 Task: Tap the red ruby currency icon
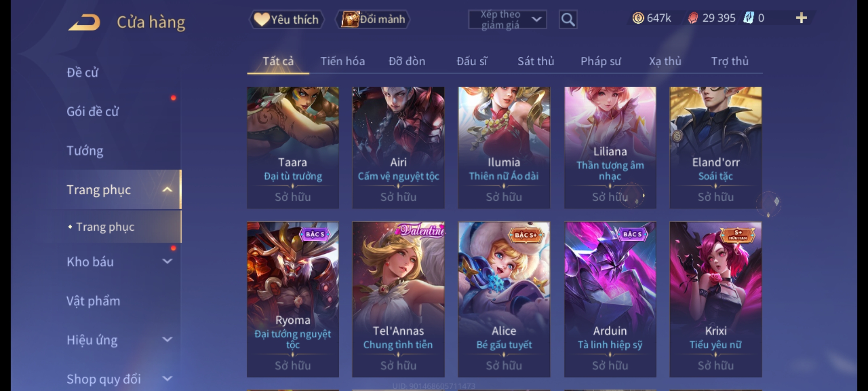[693, 18]
